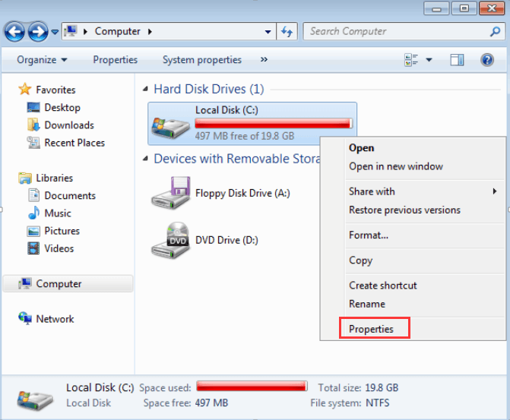Image resolution: width=510 pixels, height=420 pixels.
Task: Select Favorites in navigation pane
Action: [x=55, y=90]
